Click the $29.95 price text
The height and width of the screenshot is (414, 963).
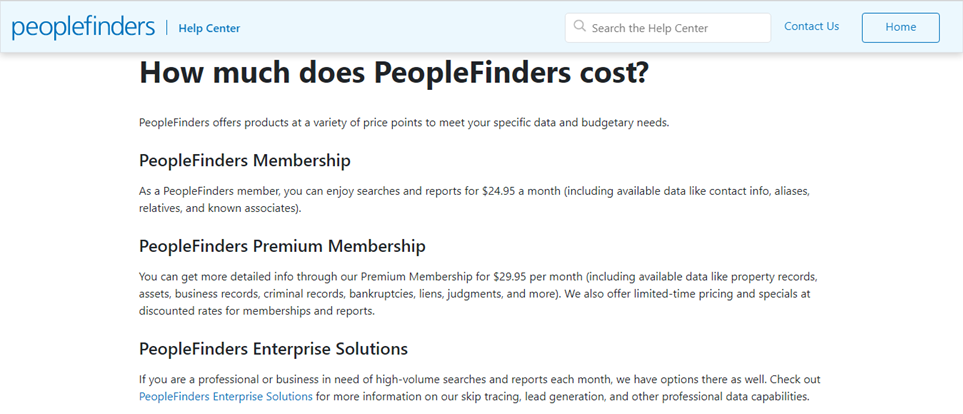510,276
